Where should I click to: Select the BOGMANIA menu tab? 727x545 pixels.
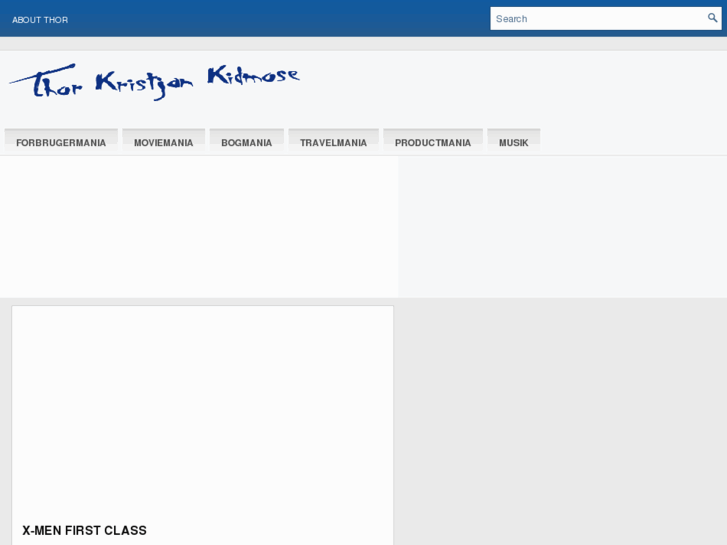[247, 141]
